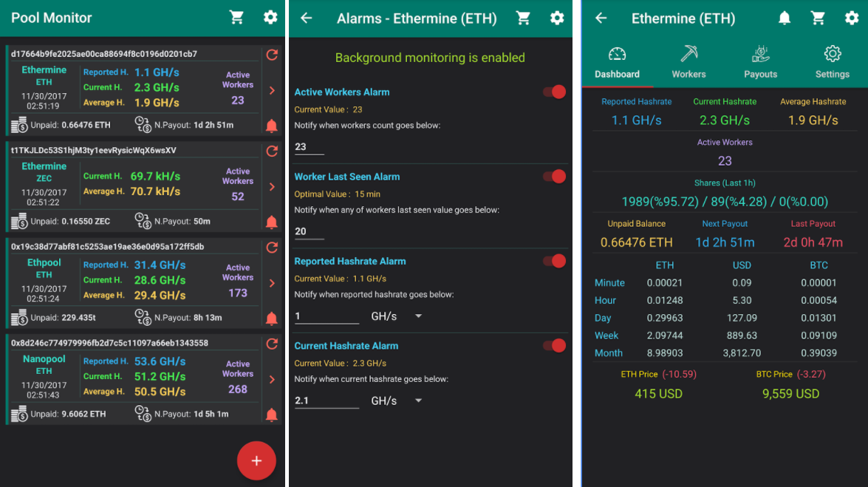
Task: Click unpaid coins icon on Ethermine ETH card
Action: [19, 125]
